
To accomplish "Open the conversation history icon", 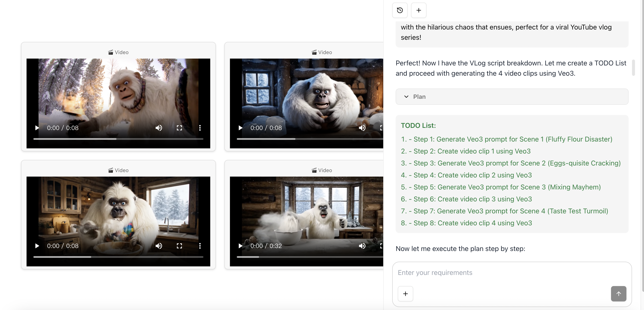I will (400, 10).
